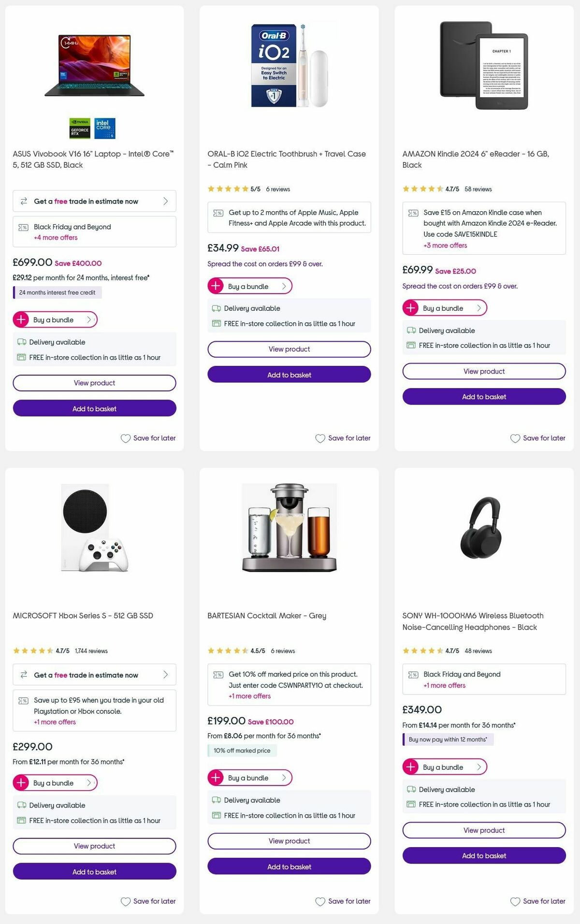Click the trade-in exchange icon on ASUS Vivobook card
This screenshot has height=924, width=580.
click(x=24, y=201)
